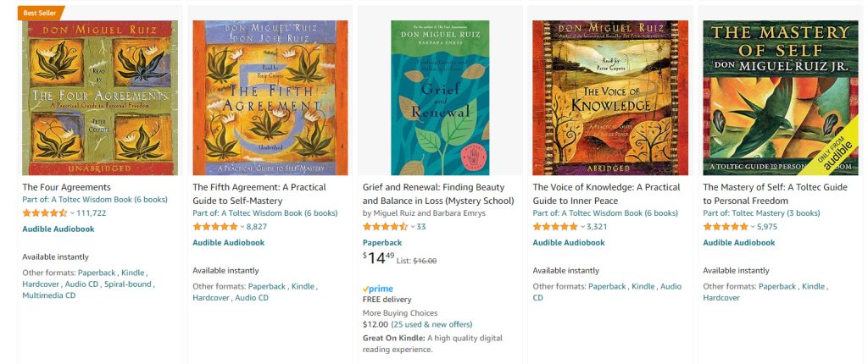The width and height of the screenshot is (868, 364).
Task: Click the Best Seller badge
Action: tap(41, 13)
